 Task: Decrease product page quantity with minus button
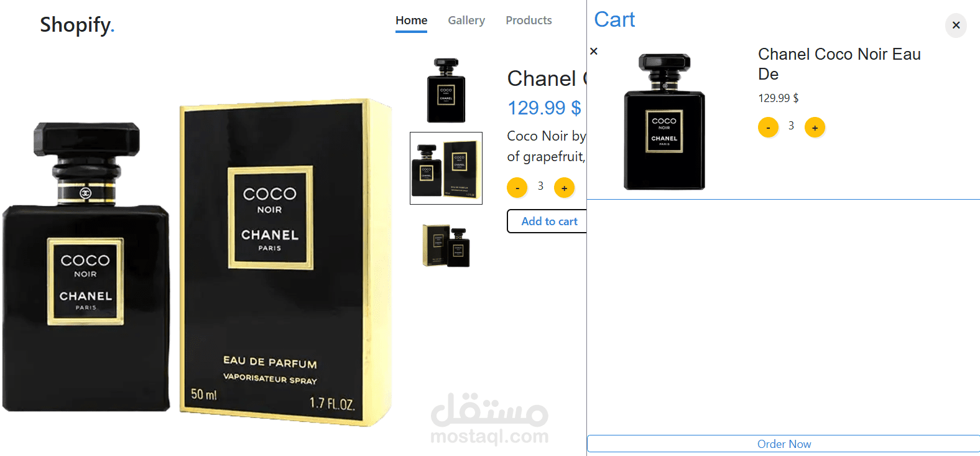517,187
